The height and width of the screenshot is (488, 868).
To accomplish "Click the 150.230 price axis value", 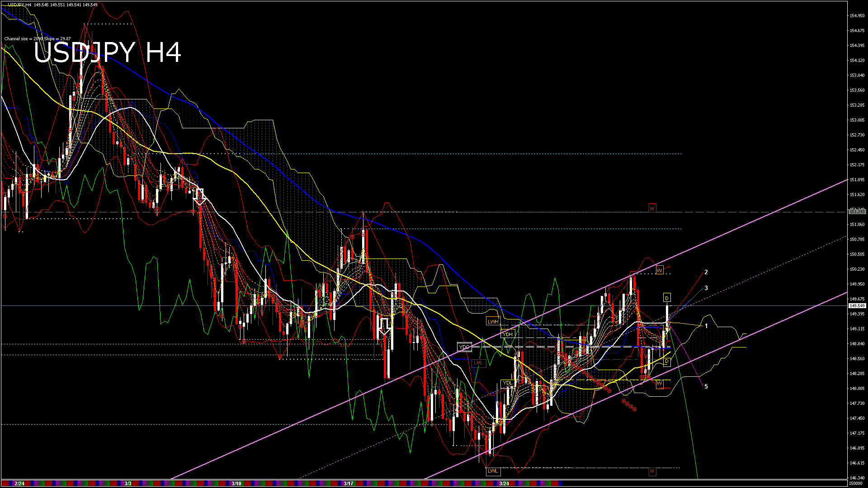I will [x=857, y=269].
